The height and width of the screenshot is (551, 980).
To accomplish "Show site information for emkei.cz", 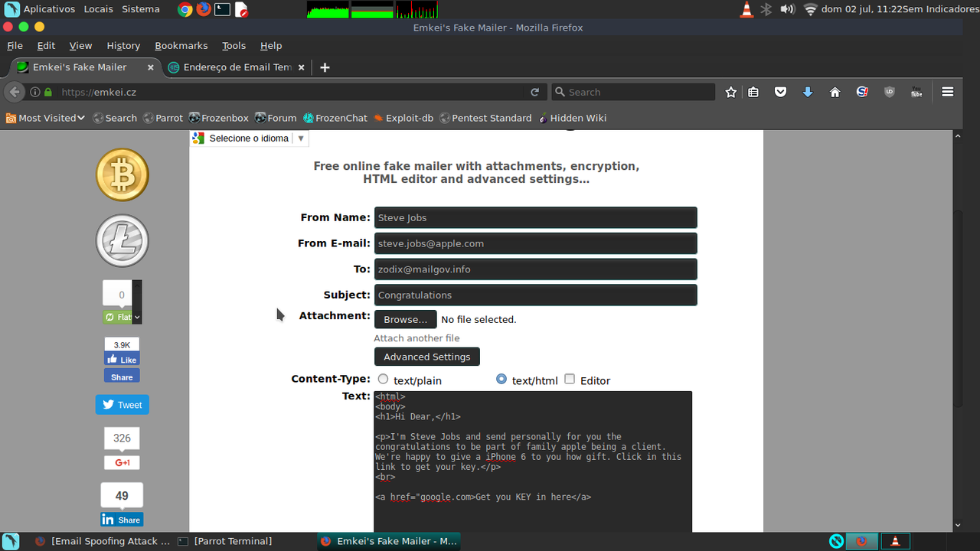I will [x=35, y=92].
